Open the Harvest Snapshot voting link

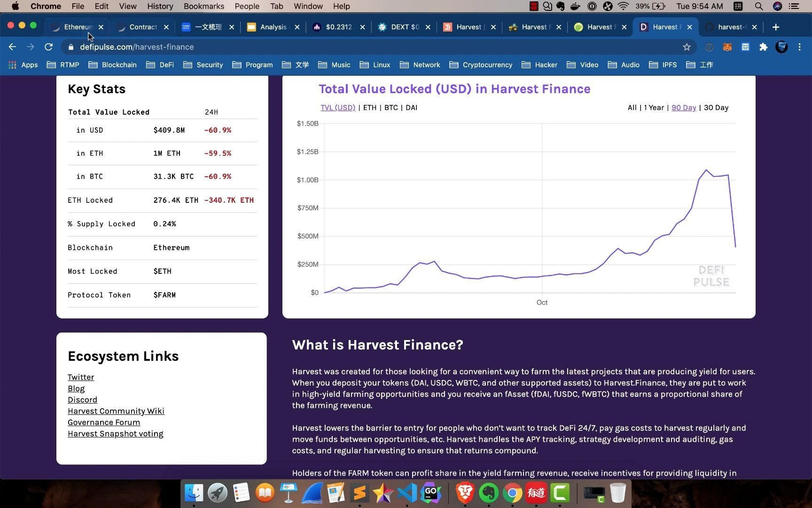[116, 434]
